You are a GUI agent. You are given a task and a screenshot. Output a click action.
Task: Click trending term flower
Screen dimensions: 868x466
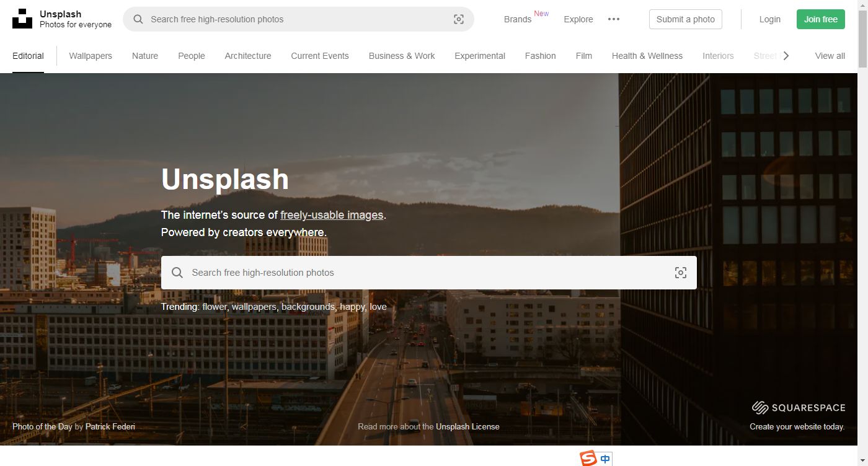(215, 307)
